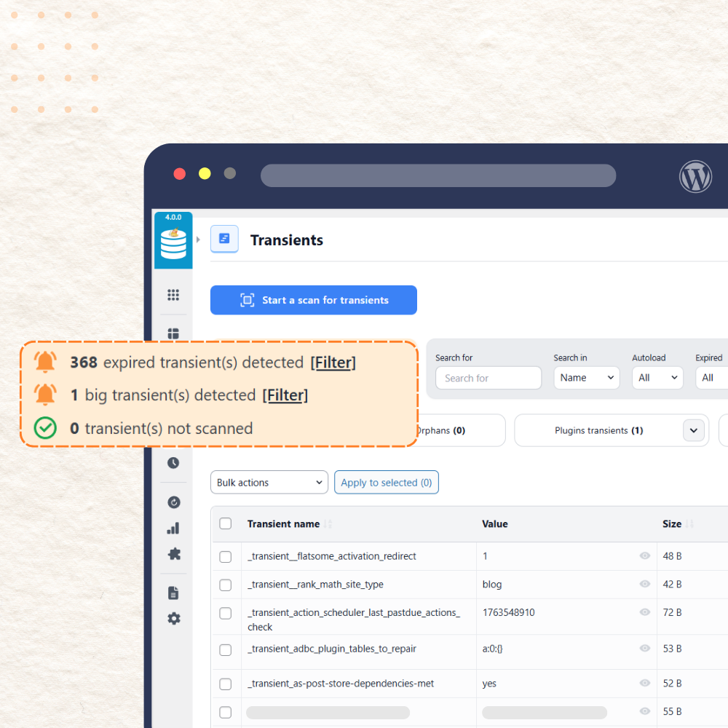Tick the _transient__flatsome_activation_redirect checkbox
The height and width of the screenshot is (728, 728).
tap(226, 557)
